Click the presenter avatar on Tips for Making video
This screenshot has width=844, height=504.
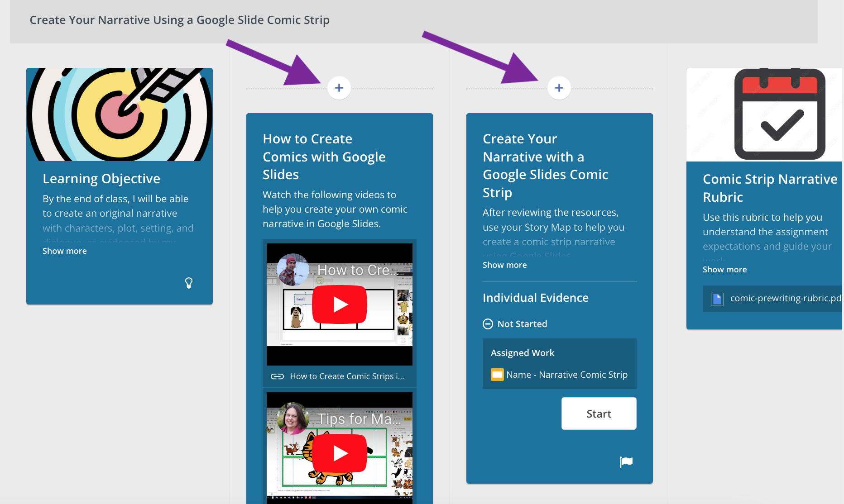click(x=293, y=418)
